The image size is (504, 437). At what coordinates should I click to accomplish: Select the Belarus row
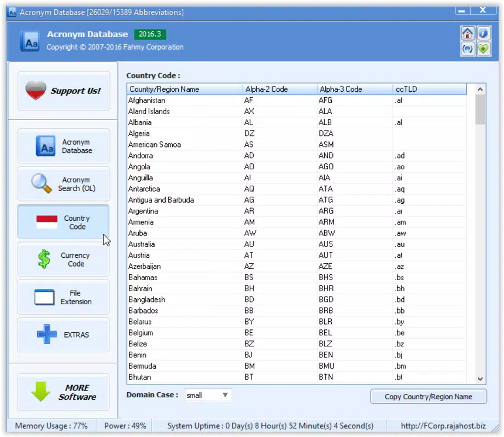click(x=297, y=322)
